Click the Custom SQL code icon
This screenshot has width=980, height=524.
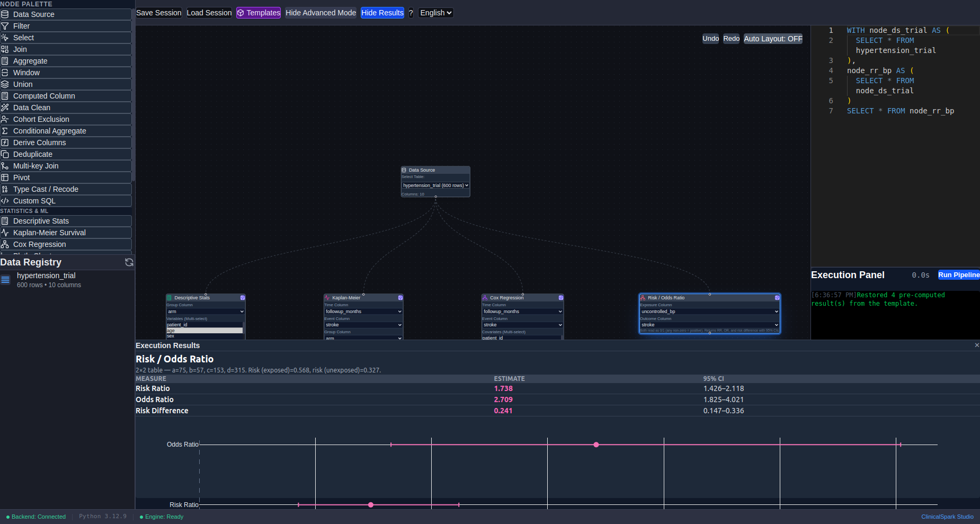(5, 201)
